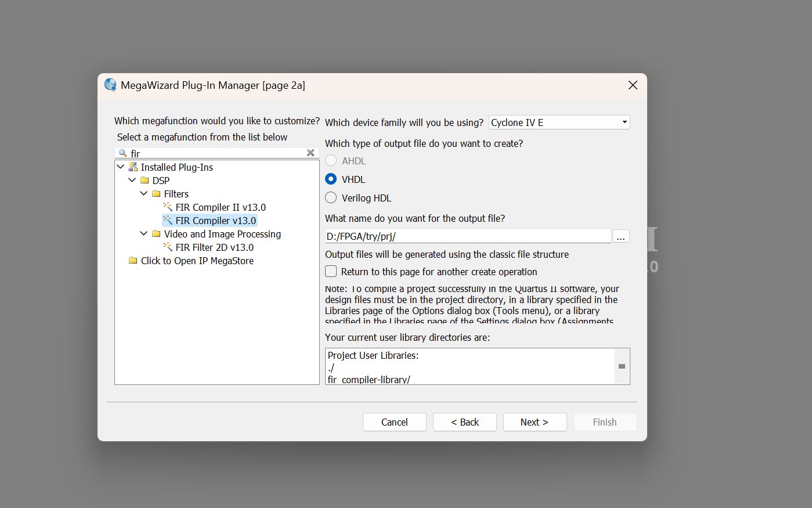Go to previous page with Back button
The height and width of the screenshot is (508, 812).
[x=465, y=422]
